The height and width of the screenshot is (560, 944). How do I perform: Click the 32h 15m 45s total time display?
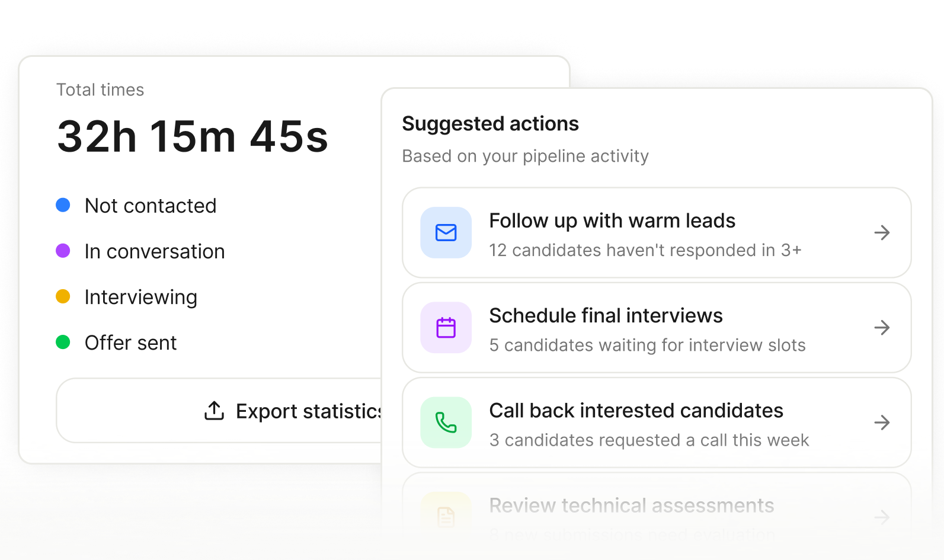click(x=193, y=136)
